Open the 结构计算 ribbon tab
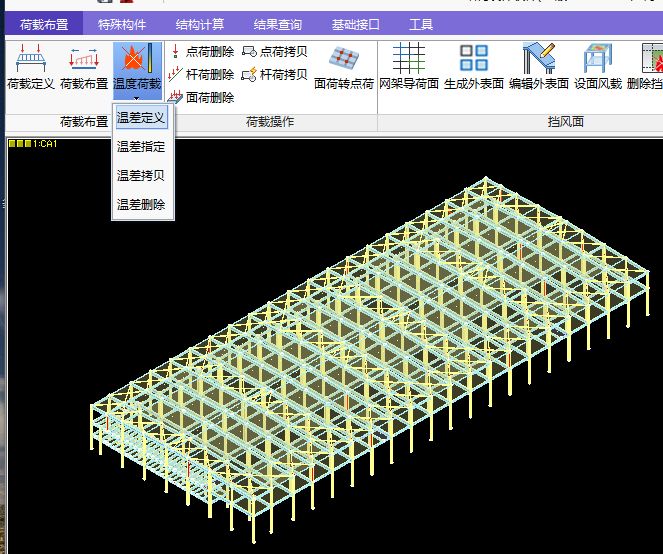The image size is (663, 554). 200,25
